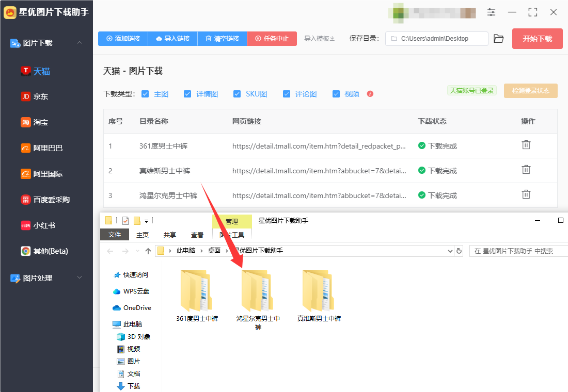
Task: Delete the 真维斯男士中裤 row with the trash icon
Action: click(x=526, y=169)
